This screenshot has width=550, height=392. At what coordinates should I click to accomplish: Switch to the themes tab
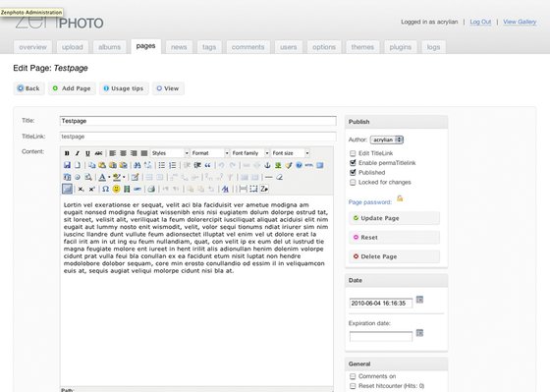362,47
